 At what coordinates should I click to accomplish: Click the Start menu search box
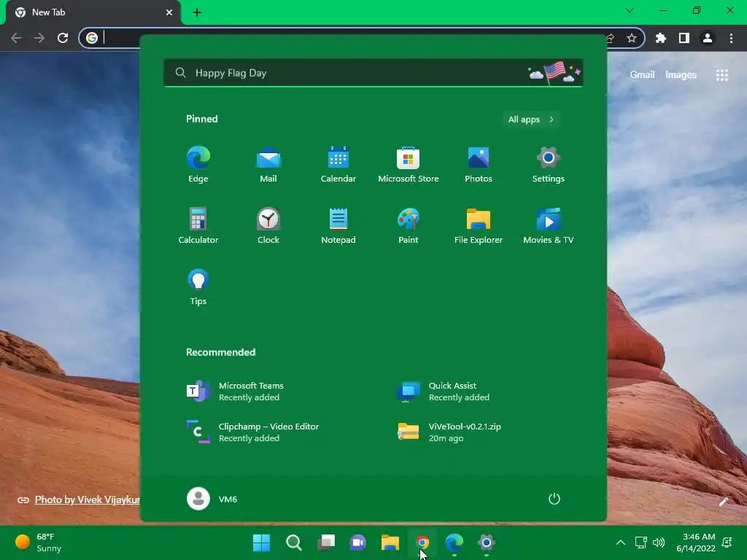coord(373,73)
